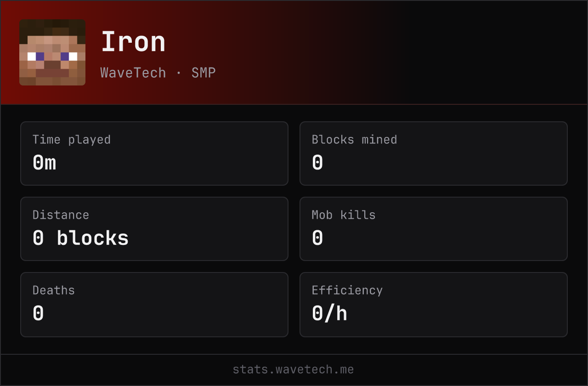The width and height of the screenshot is (588, 386).
Task: Open the Blocks mined stat card
Action: pyautogui.click(x=434, y=153)
